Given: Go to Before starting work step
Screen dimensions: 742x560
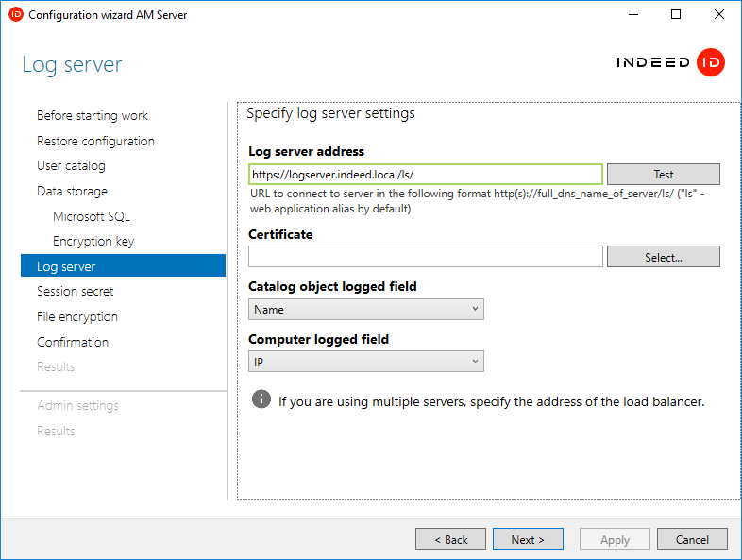Looking at the screenshot, I should pos(93,115).
